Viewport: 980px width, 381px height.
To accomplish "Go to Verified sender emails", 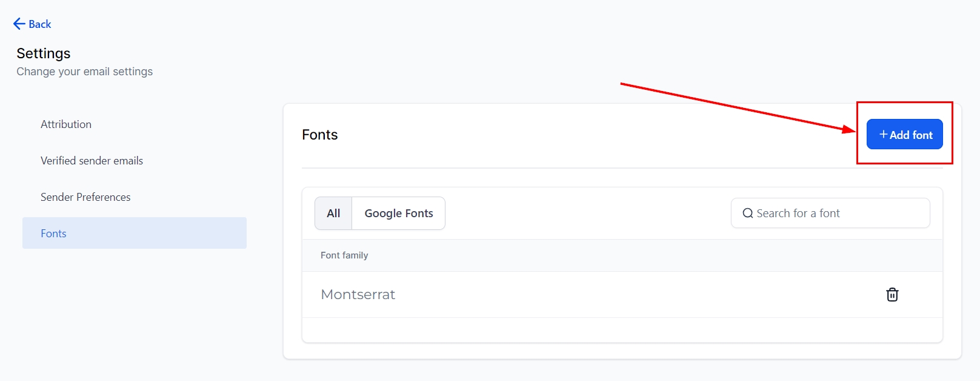I will click(x=92, y=161).
